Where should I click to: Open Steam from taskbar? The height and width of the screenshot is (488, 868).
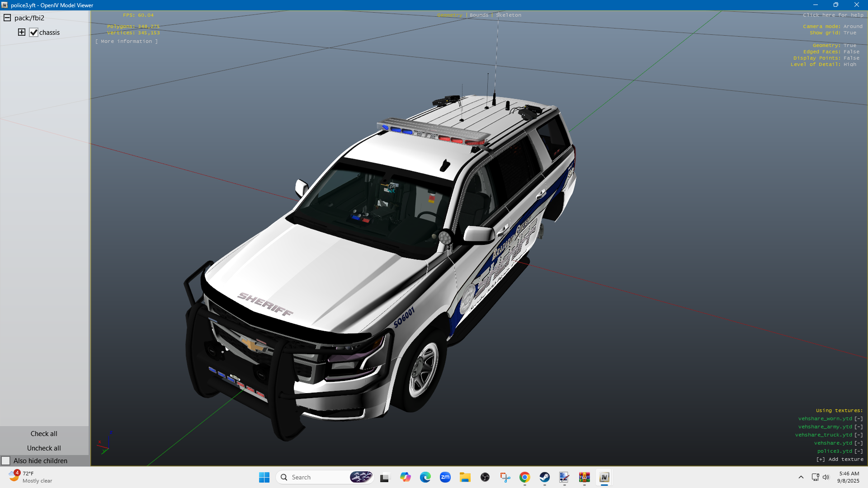point(544,477)
